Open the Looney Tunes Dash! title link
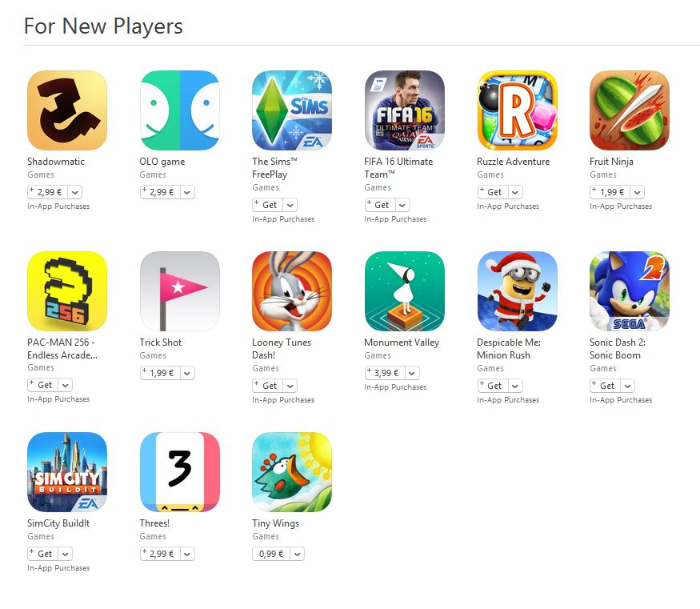Viewport: 700px width, 609px height. tap(282, 349)
